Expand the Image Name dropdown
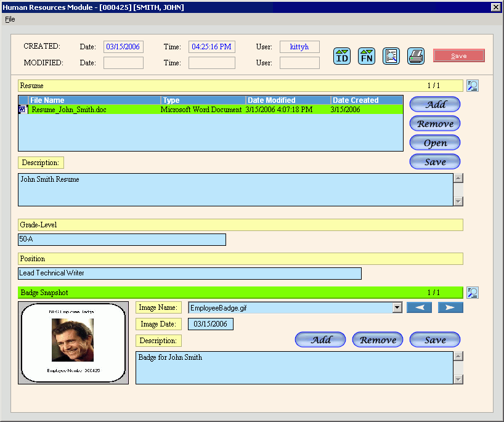Screen dimensions: 504x422 397,307
